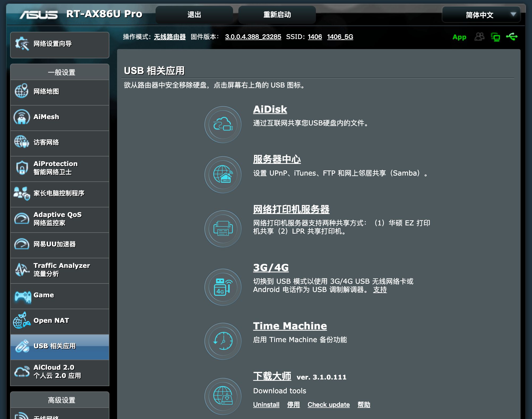This screenshot has height=419, width=532.
Task: Click the ASUS logo
Action: pos(39,14)
